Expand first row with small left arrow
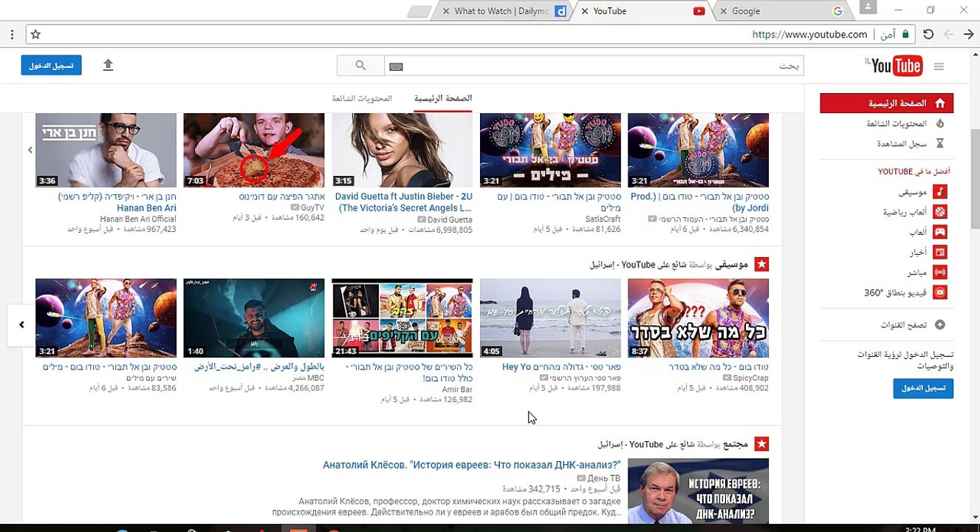The height and width of the screenshot is (532, 980). (x=30, y=150)
